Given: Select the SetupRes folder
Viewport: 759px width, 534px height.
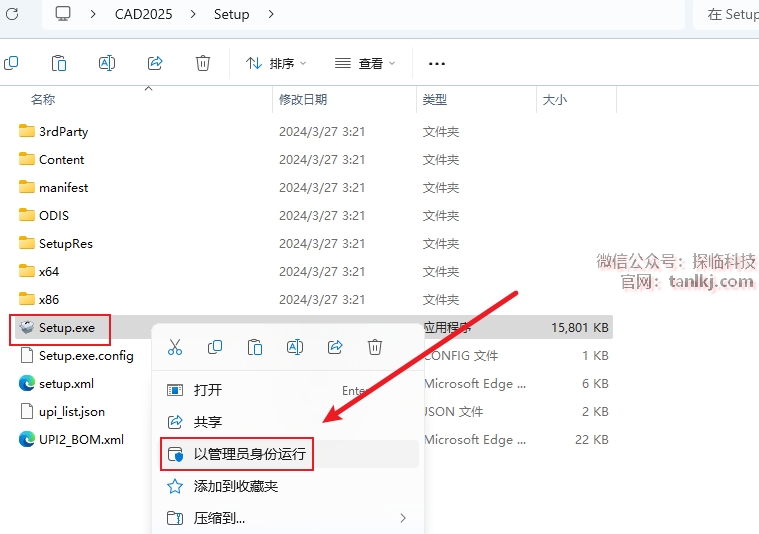Looking at the screenshot, I should tap(56, 244).
